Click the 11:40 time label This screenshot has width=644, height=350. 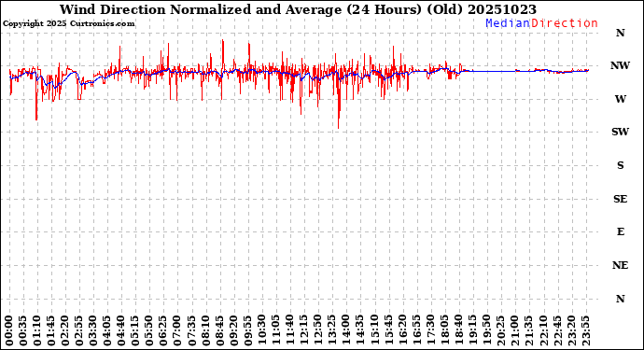tap(289, 330)
